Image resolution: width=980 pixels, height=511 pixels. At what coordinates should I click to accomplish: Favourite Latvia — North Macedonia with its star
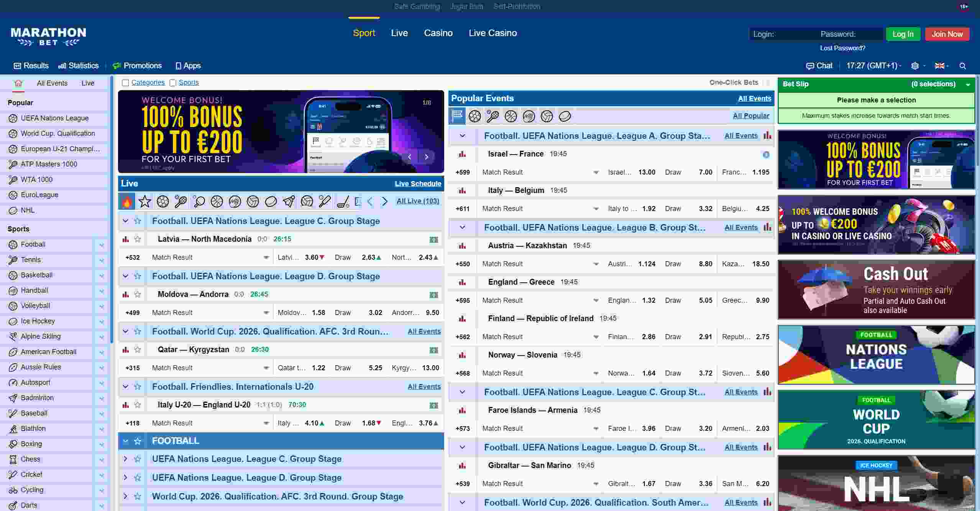[x=138, y=239]
